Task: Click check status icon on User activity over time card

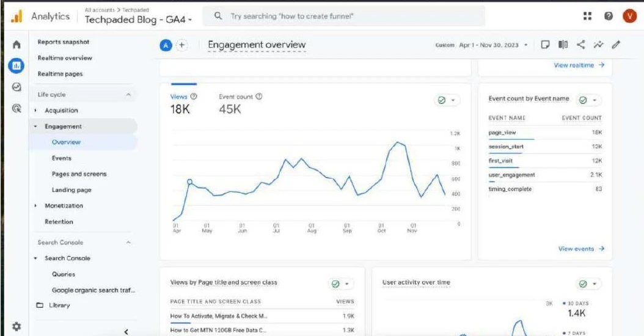Action: (583, 284)
